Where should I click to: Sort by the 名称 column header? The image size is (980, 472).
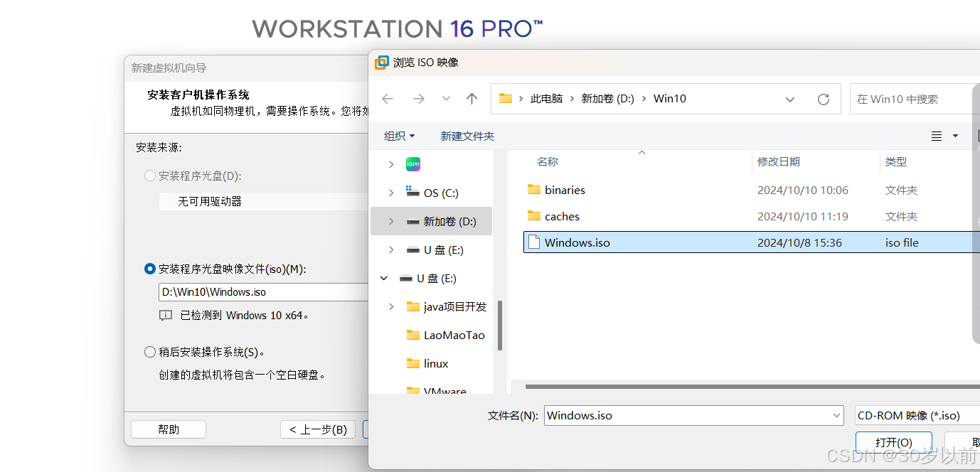[548, 161]
